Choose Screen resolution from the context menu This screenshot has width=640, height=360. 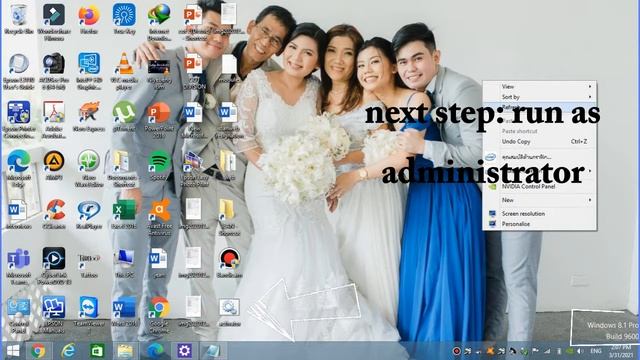[540, 213]
